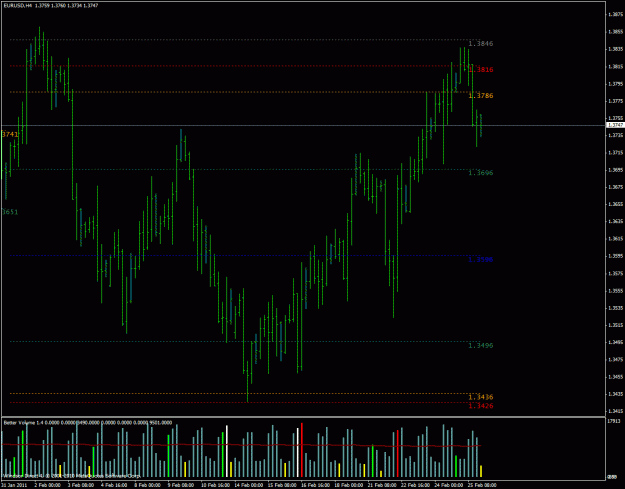The image size is (625, 489).
Task: Select the 9 Feb 08:00 time label
Action: tap(181, 485)
